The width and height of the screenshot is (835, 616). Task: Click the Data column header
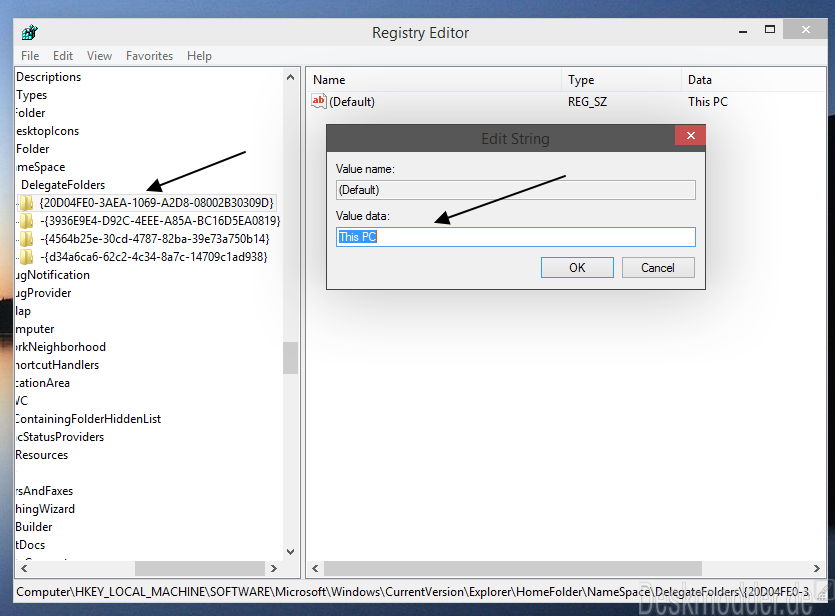[754, 80]
